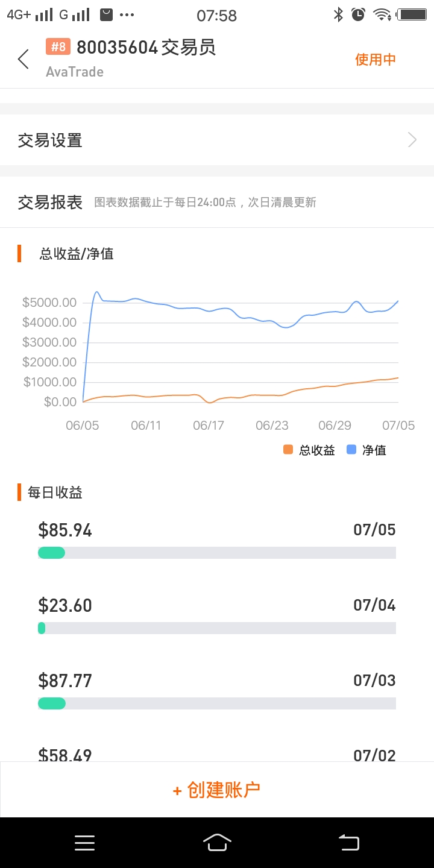
Task: Tap the 07/05 daily profit progress bar
Action: point(217,553)
